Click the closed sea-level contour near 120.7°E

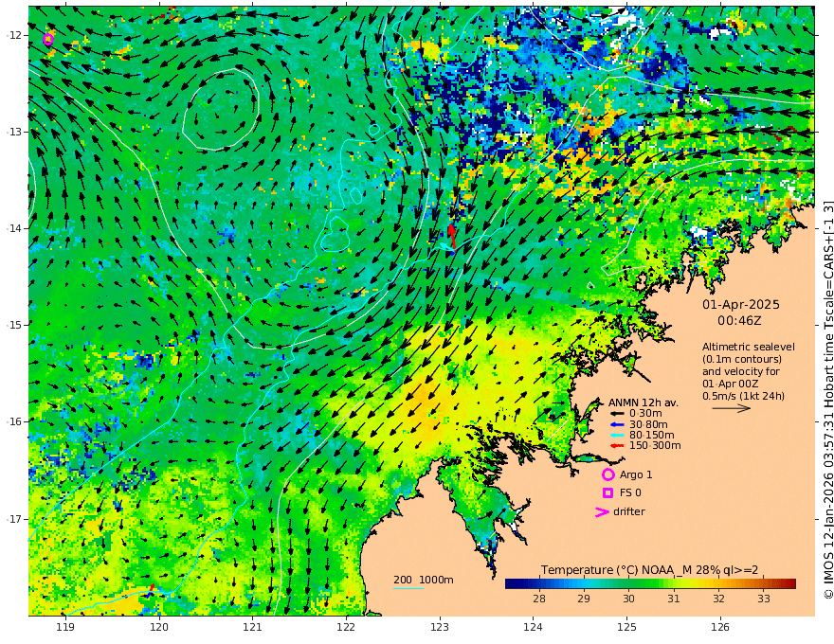click(221, 109)
